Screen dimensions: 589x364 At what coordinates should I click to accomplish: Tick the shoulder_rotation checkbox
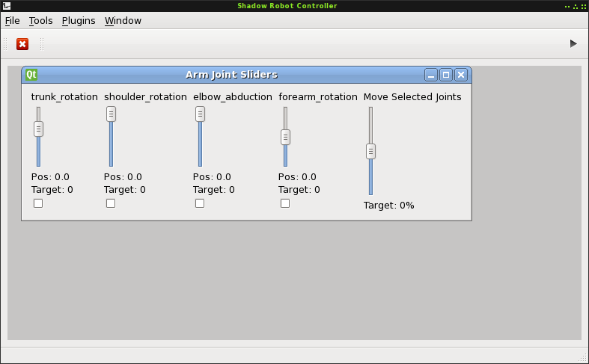click(111, 203)
